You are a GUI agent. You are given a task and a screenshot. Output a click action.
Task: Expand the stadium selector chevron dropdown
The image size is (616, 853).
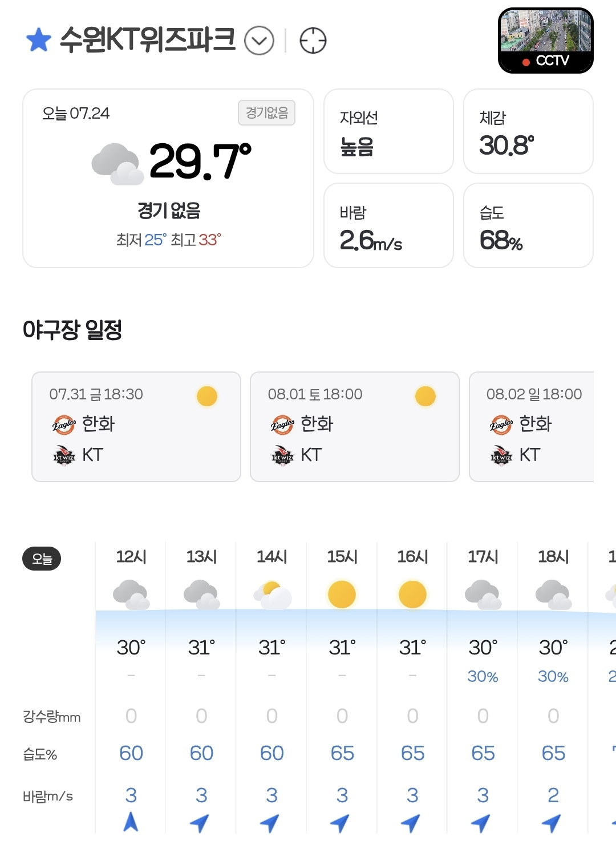[x=259, y=41]
